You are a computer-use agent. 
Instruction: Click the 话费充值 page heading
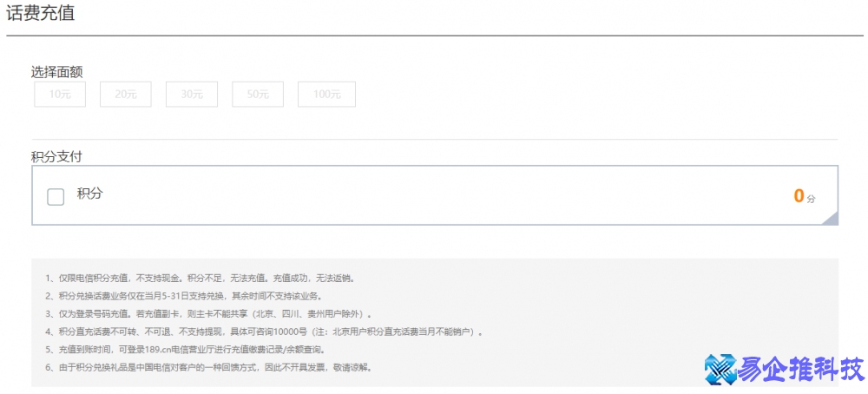(x=41, y=13)
